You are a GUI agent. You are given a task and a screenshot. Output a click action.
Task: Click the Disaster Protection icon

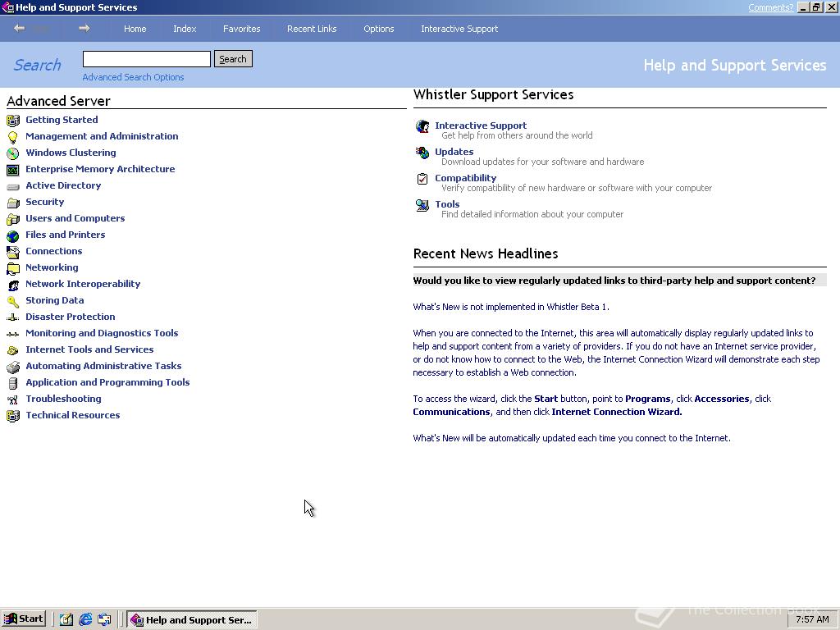pos(13,317)
